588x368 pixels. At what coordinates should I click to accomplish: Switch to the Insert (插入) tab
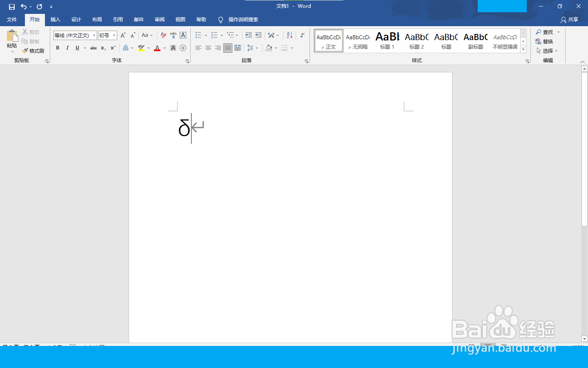[55, 20]
